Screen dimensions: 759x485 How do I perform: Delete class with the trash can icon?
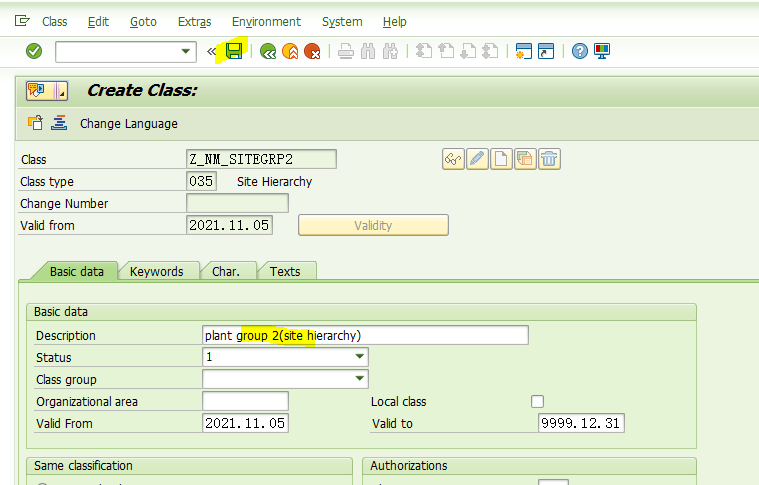coord(549,159)
